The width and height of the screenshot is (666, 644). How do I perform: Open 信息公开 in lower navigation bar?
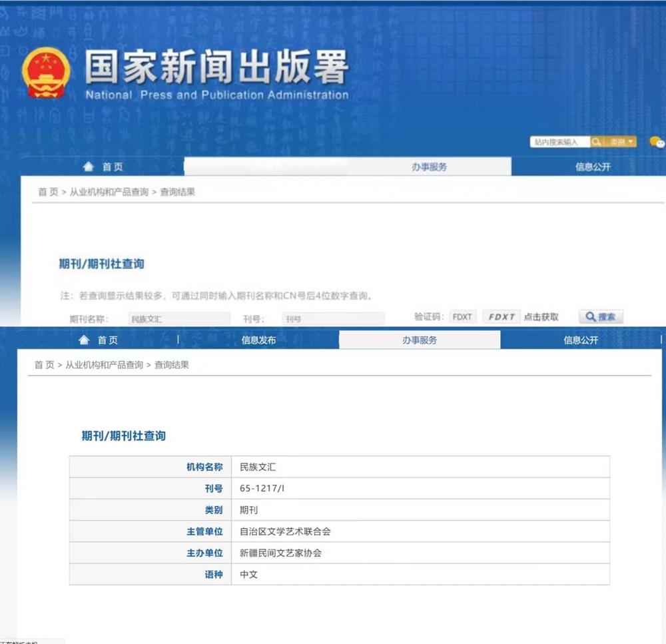(x=581, y=340)
